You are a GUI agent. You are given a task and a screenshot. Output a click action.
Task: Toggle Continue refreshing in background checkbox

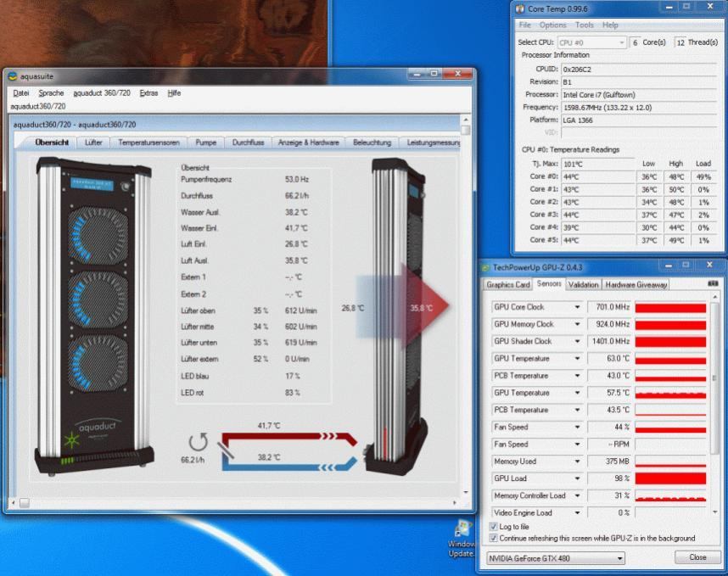[494, 539]
